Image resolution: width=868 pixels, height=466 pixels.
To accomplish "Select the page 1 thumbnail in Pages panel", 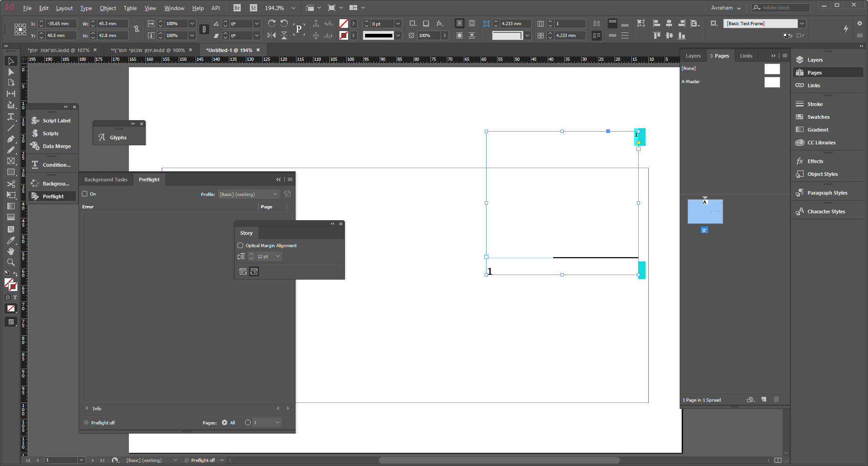I will coord(705,212).
